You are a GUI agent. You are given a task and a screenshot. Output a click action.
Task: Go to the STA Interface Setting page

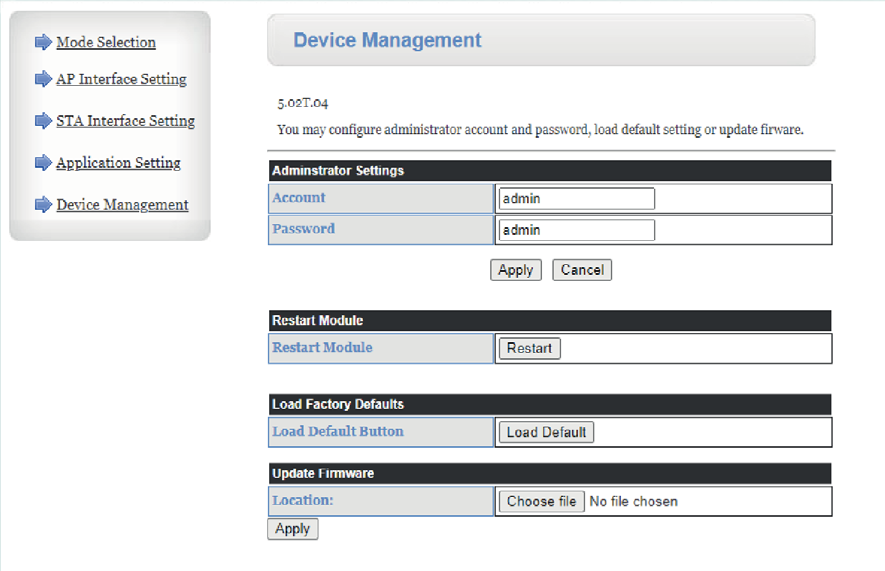coord(125,121)
